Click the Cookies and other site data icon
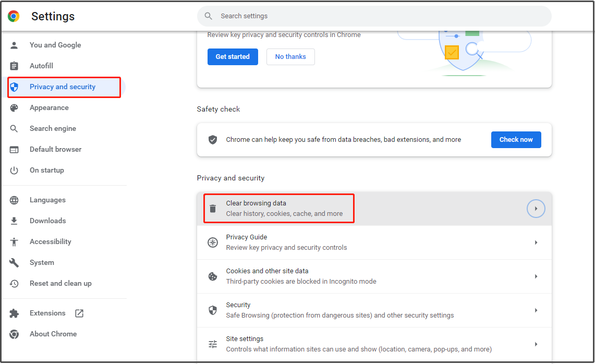Viewport: 595px width, 364px height. 213,276
